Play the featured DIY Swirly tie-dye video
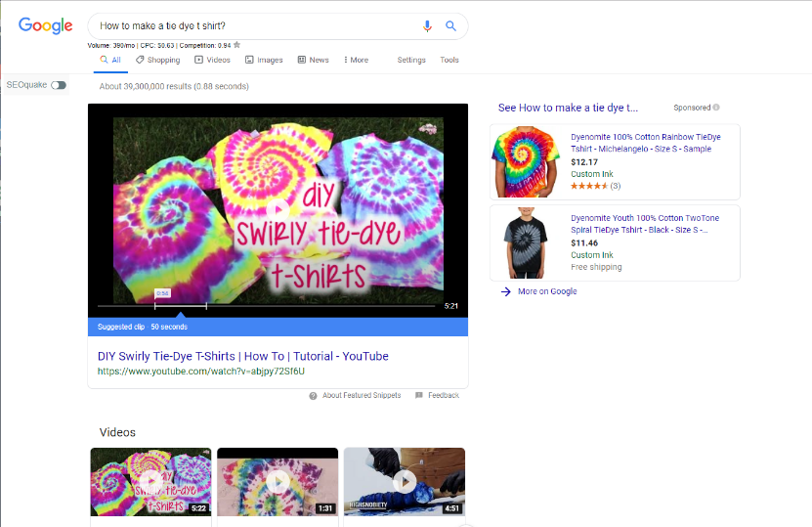The image size is (812, 527). point(278,209)
